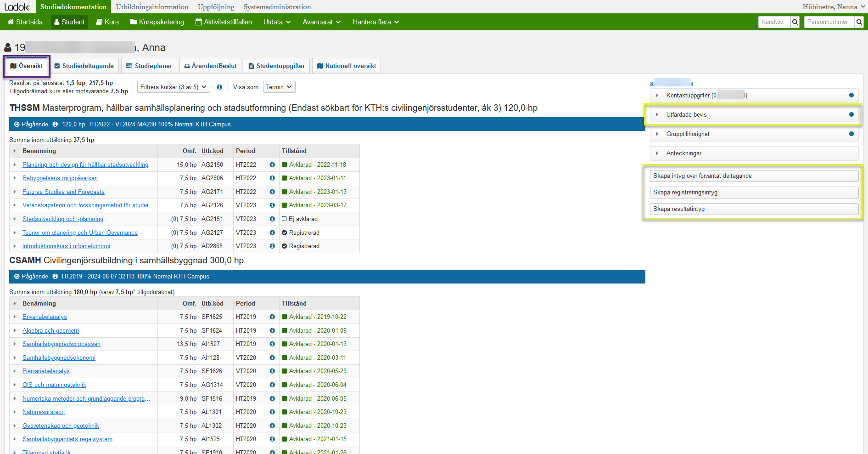Open the Nationell översikt tab
The image size is (868, 454).
pos(347,66)
